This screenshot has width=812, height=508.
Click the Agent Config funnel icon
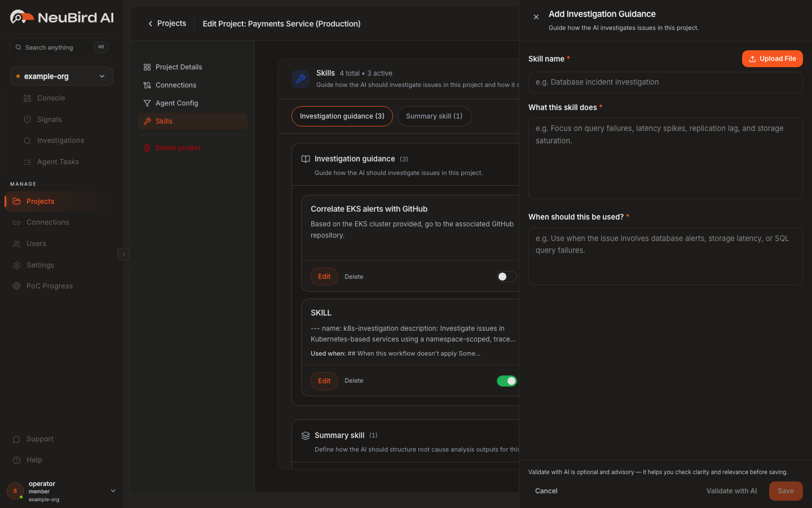[147, 103]
